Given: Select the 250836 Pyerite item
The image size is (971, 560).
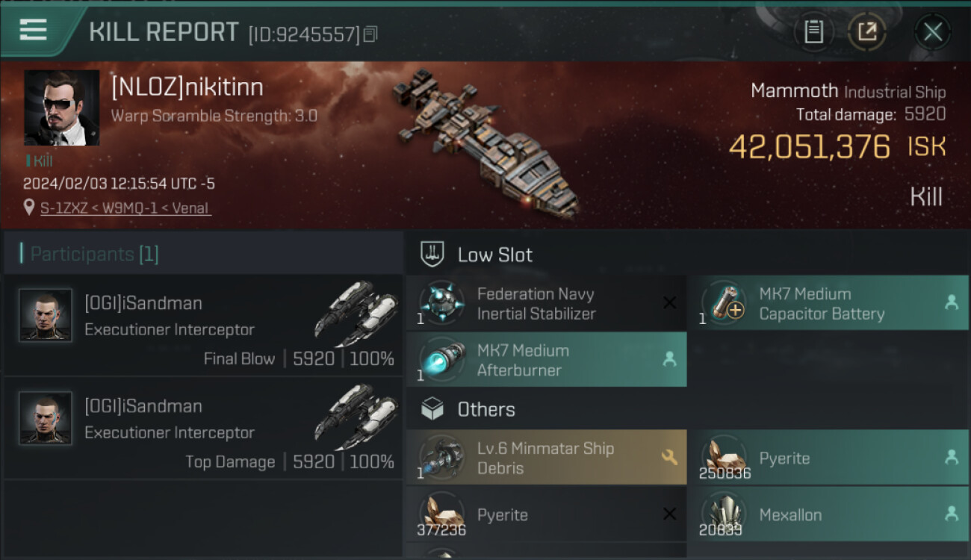Looking at the screenshot, I should pos(828,458).
